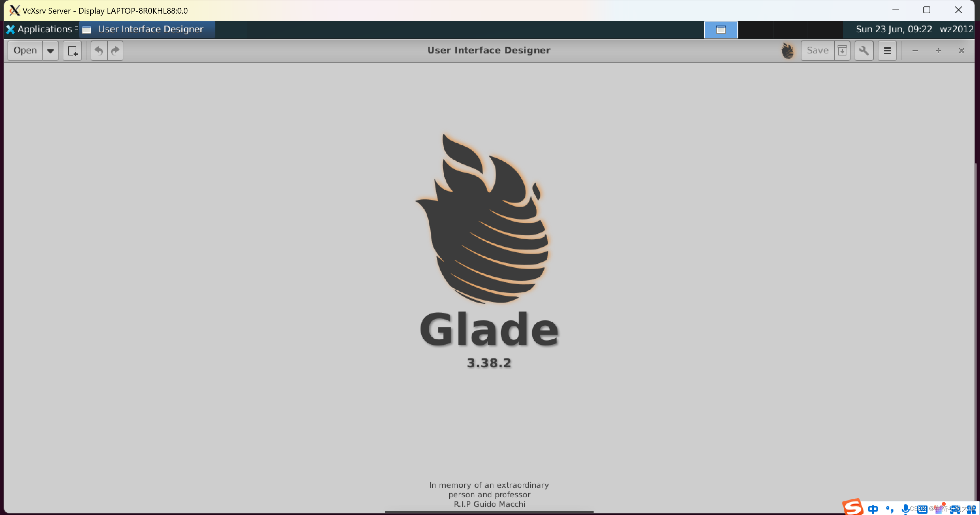Create a new project with the toolbar icon
Screen dimensions: 980x515
(72, 51)
